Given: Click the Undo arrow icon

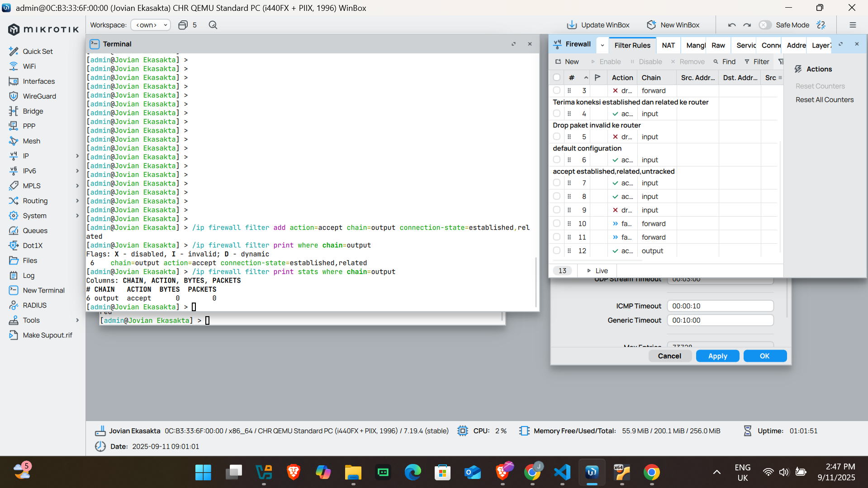Looking at the screenshot, I should (732, 25).
